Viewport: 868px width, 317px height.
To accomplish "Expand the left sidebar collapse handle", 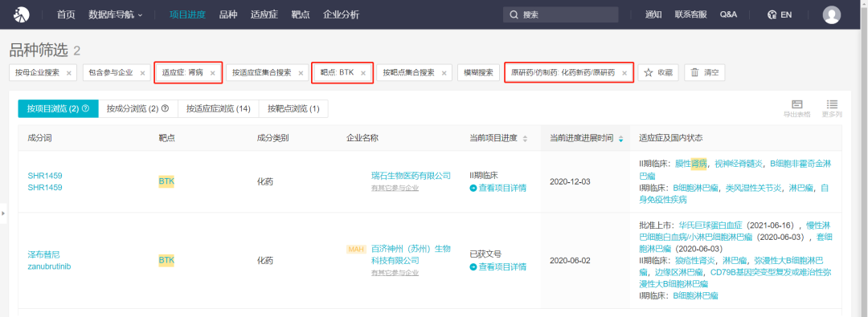I will [3, 213].
